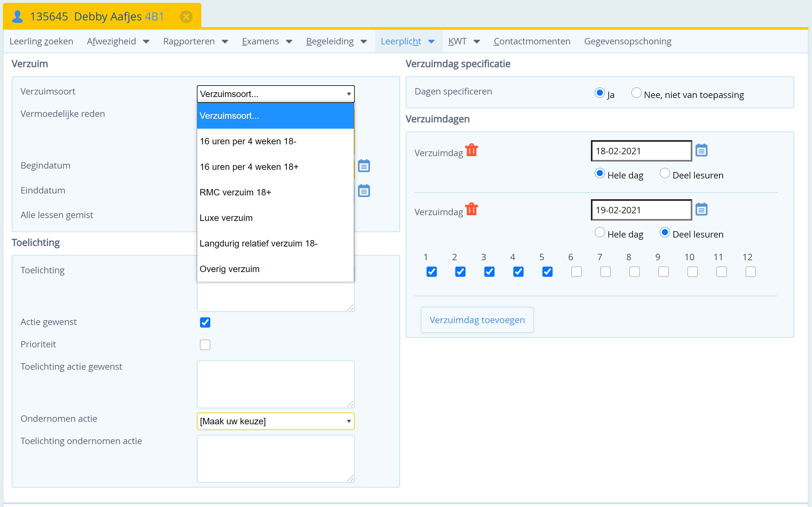Viewport: 812px width, 507px height.
Task: Enable the Prioriteit checkbox
Action: 205,345
